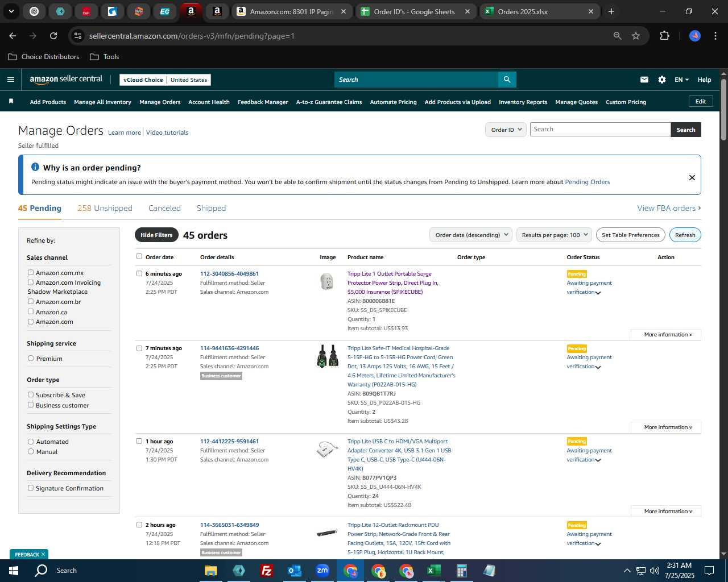728x582 pixels.
Task: Click the header Search box
Action: [416, 80]
